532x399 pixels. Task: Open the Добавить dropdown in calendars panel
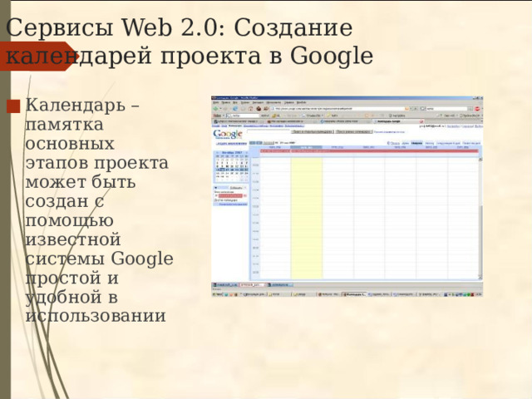[238, 188]
